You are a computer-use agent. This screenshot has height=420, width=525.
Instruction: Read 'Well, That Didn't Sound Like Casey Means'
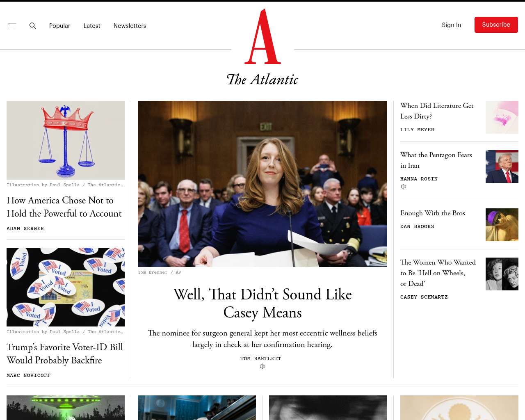pyautogui.click(x=262, y=304)
